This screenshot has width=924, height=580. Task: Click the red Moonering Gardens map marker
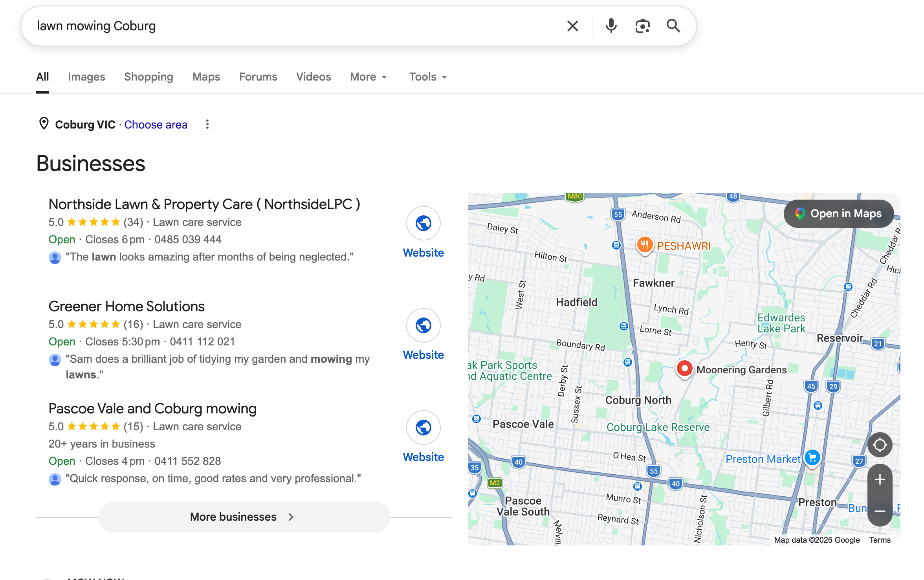click(x=684, y=369)
